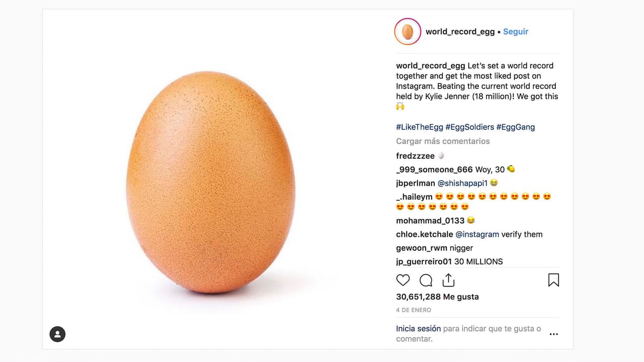Click the Seguir follow button

(x=516, y=32)
